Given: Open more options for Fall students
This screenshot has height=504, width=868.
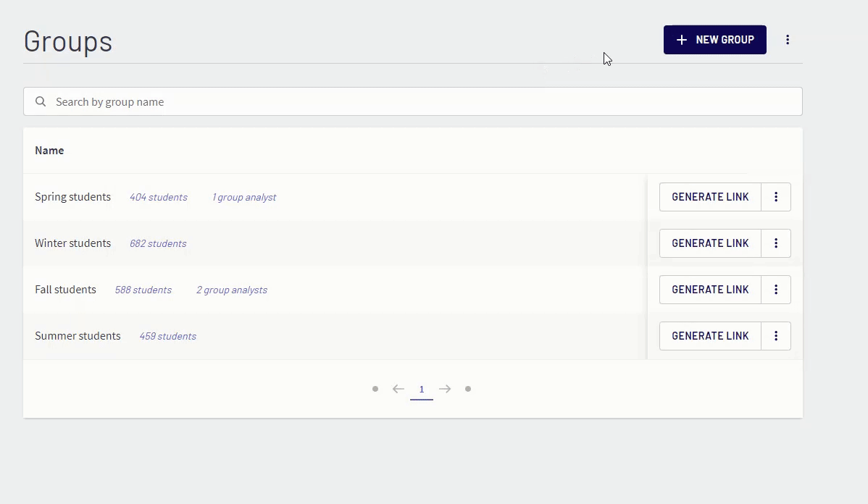Looking at the screenshot, I should [x=775, y=290].
